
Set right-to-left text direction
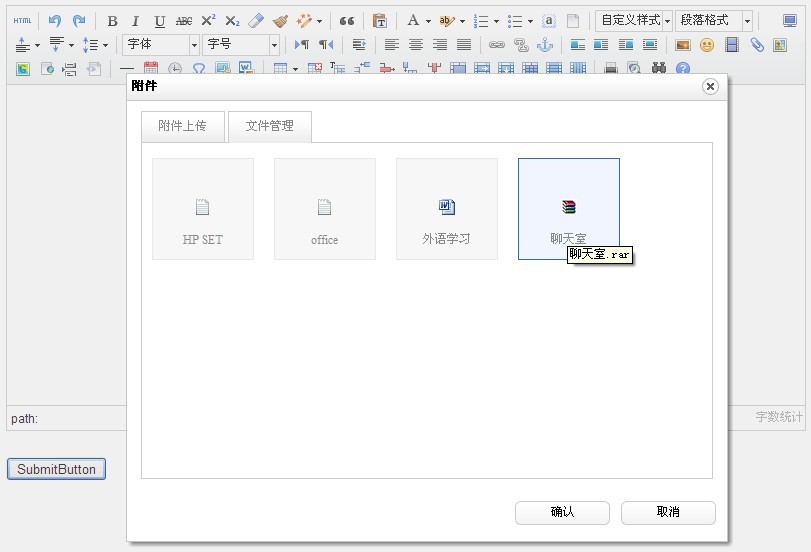(326, 44)
